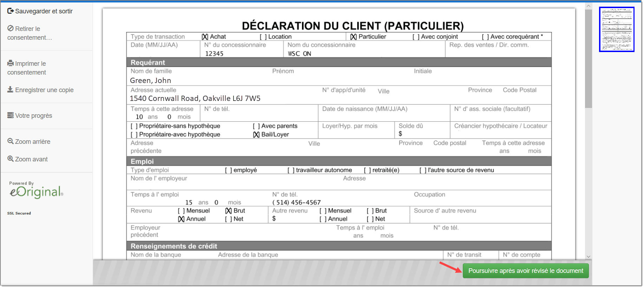Click the Zoom arrière magnifier icon
This screenshot has width=644, height=288.
[11, 141]
